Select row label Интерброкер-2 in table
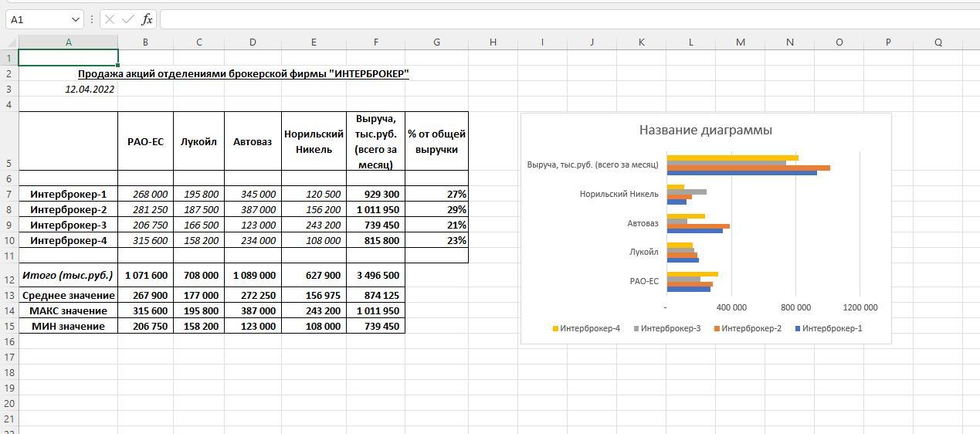980x434 pixels. [x=68, y=209]
